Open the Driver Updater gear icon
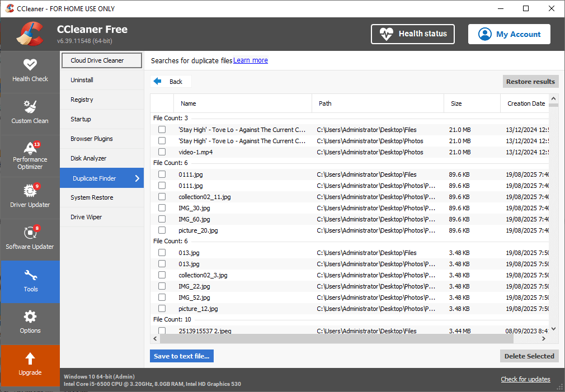The width and height of the screenshot is (565, 392). tap(30, 190)
